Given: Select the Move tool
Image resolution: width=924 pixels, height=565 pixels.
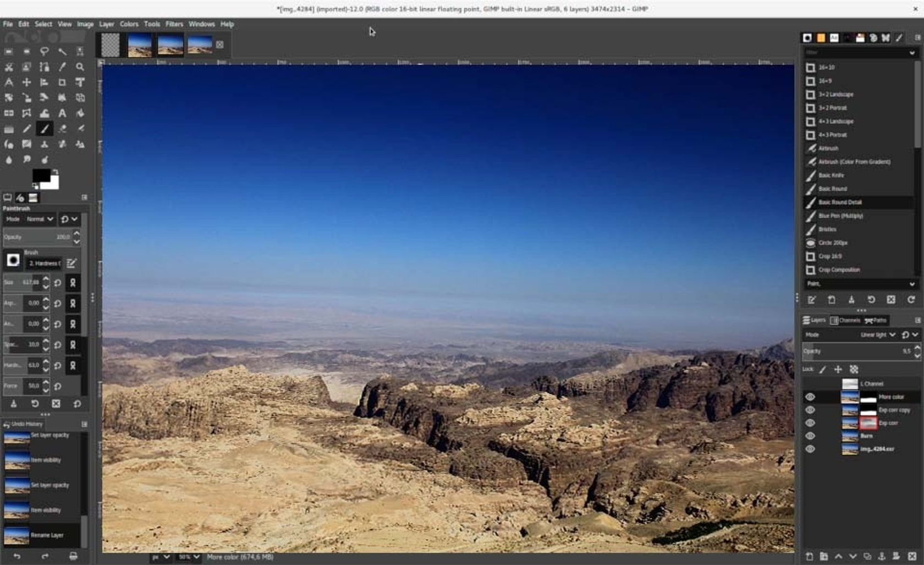Looking at the screenshot, I should (x=26, y=83).
